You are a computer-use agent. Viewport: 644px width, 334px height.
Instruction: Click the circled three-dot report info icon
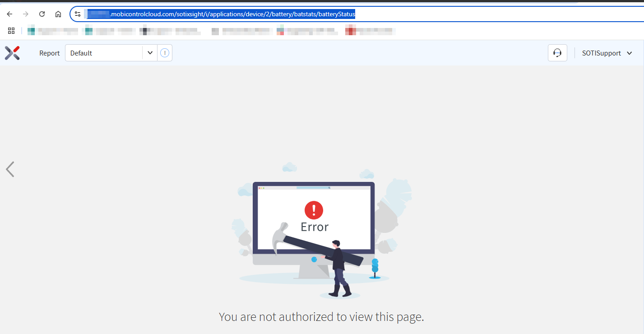click(165, 52)
